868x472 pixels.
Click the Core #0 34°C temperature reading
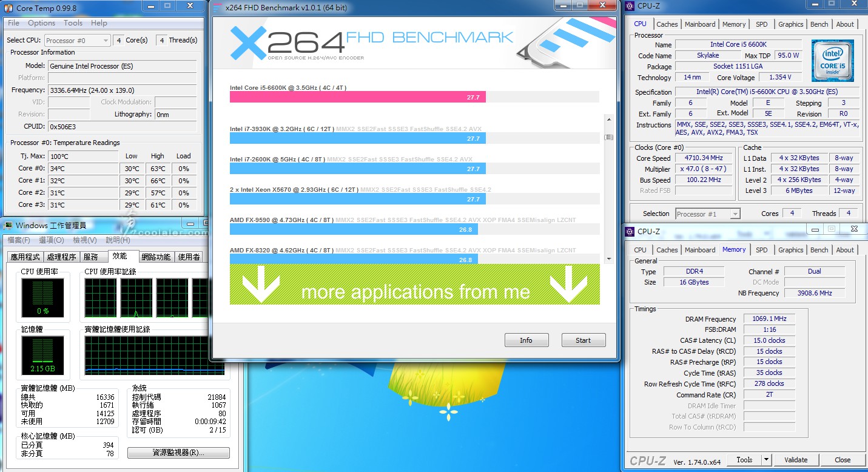click(83, 169)
